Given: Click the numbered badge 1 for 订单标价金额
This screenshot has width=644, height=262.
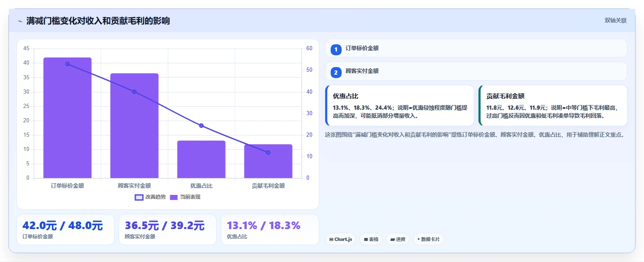Looking at the screenshot, I should click(336, 50).
